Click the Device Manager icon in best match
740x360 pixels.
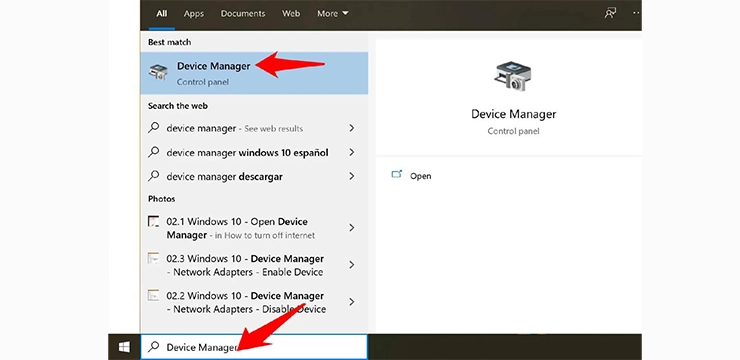[158, 72]
